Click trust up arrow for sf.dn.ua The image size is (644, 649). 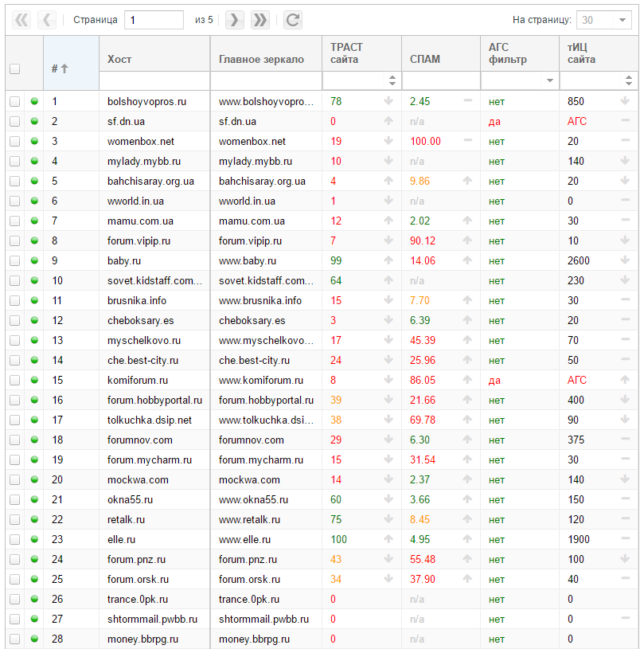[x=388, y=120]
